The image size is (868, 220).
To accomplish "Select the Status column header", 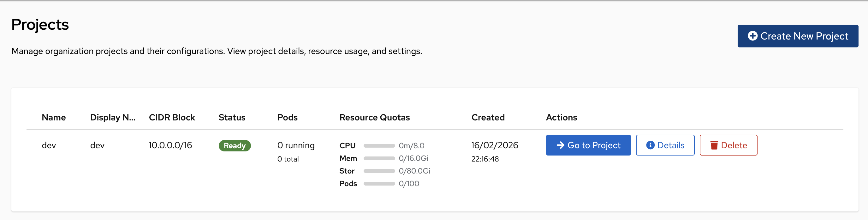I will click(x=232, y=117).
